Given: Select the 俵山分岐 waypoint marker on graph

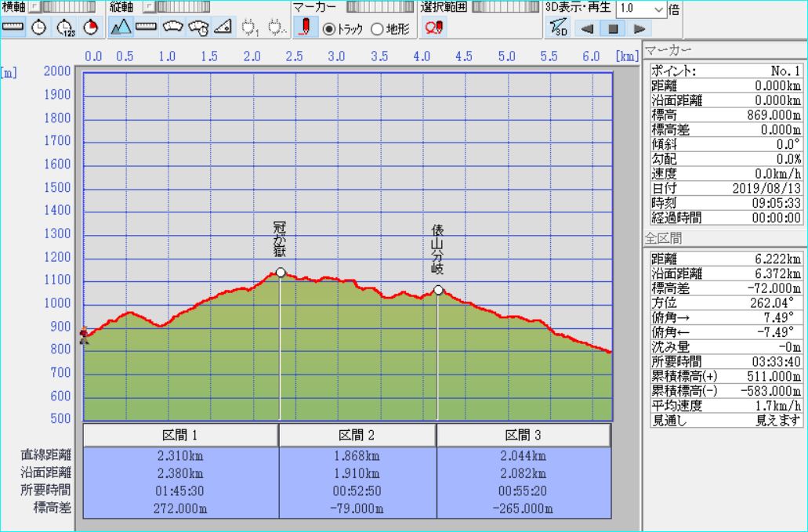Looking at the screenshot, I should tap(438, 290).
